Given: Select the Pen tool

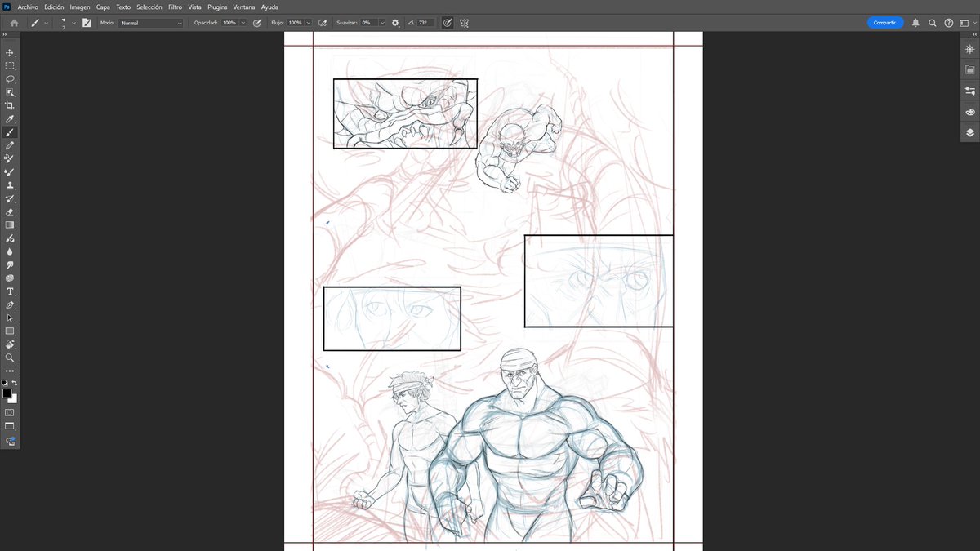Looking at the screenshot, I should coord(10,304).
